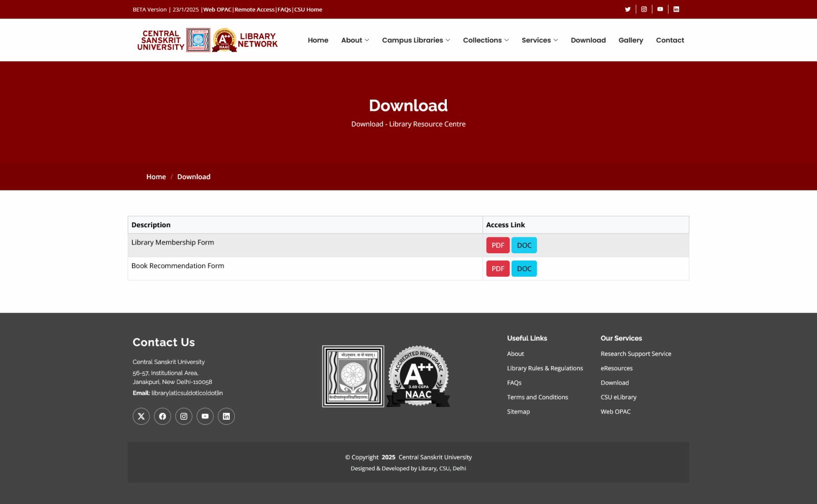Open Research Support Service footer link
Image resolution: width=817 pixels, height=504 pixels.
point(636,354)
